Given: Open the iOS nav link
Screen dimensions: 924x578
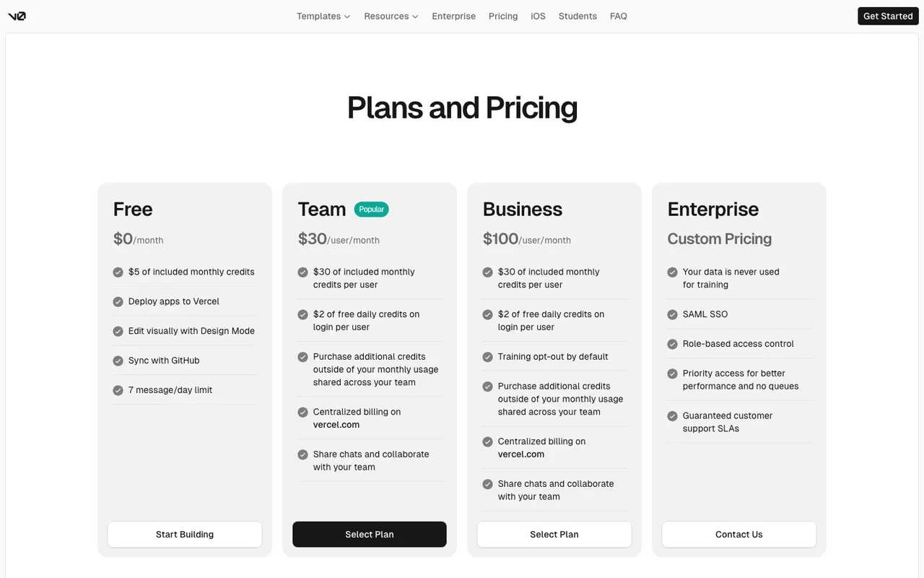Looking at the screenshot, I should click(x=538, y=16).
